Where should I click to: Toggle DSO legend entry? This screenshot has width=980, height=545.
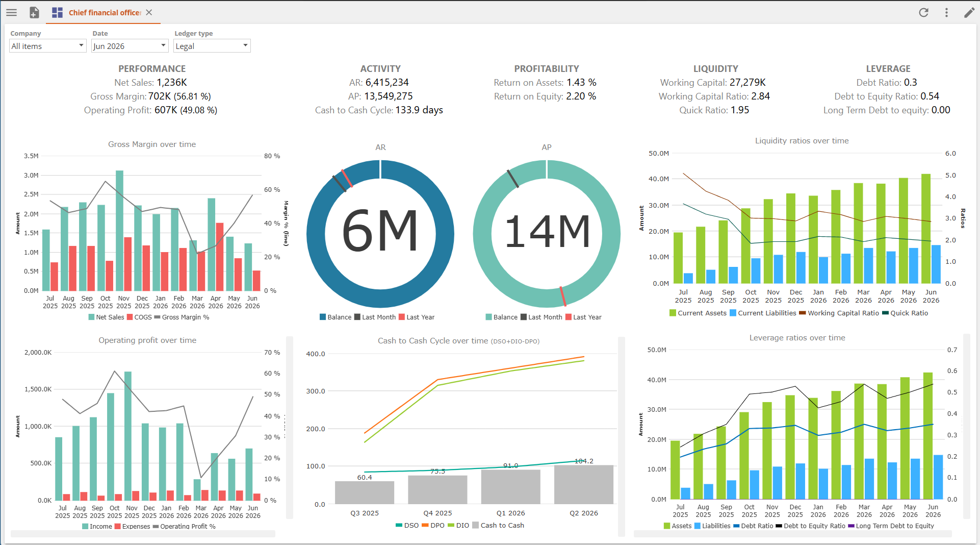pyautogui.click(x=407, y=526)
